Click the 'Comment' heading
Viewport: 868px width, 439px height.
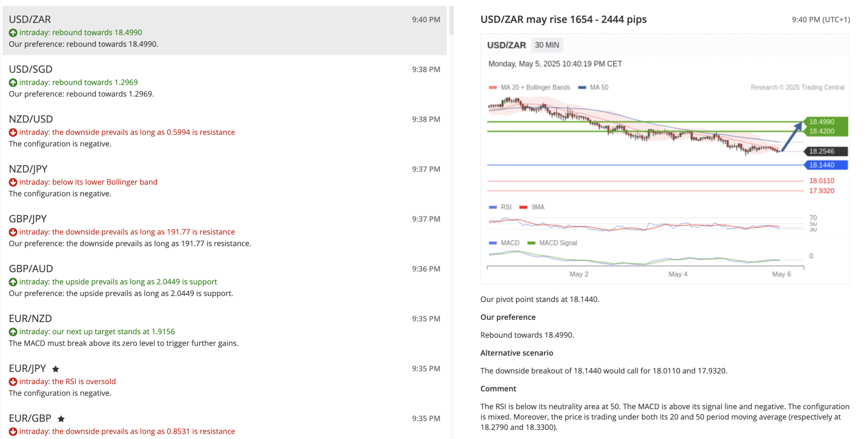pyautogui.click(x=498, y=389)
